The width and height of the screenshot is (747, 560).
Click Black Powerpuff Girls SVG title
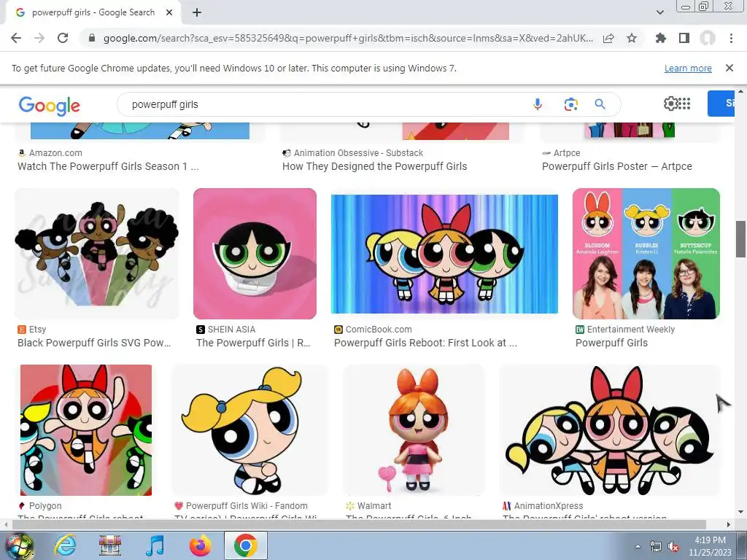94,343
